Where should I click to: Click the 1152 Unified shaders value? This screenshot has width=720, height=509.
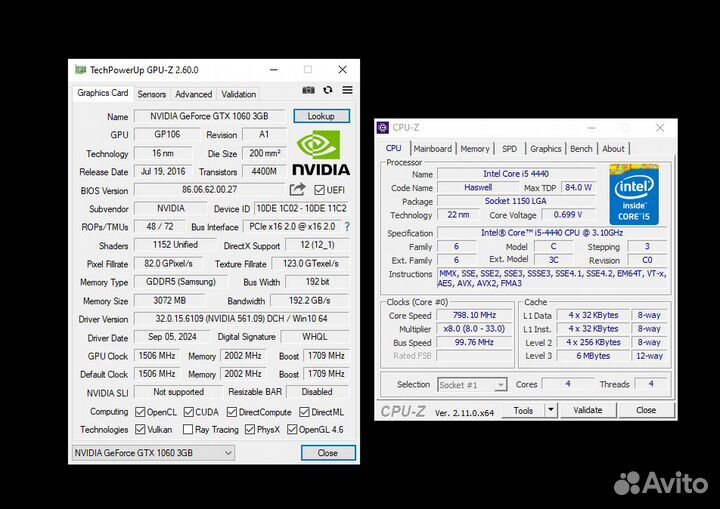pyautogui.click(x=175, y=245)
